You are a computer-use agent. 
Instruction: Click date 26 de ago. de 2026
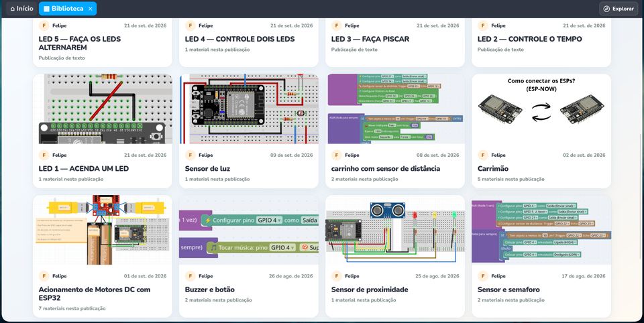tap(290, 276)
